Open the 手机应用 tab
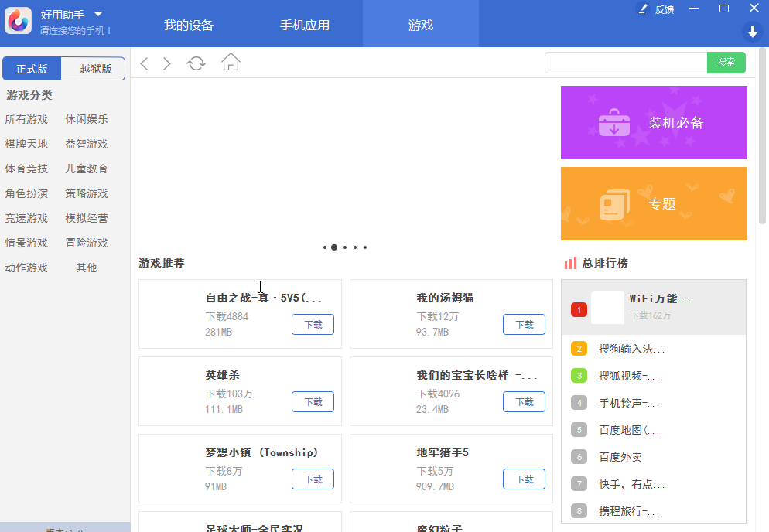The image size is (769, 532). pos(305,25)
